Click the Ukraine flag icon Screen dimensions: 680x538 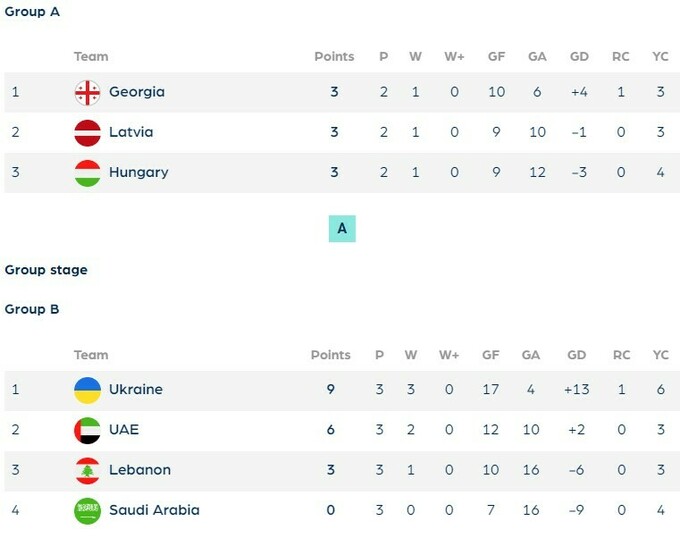[87, 390]
